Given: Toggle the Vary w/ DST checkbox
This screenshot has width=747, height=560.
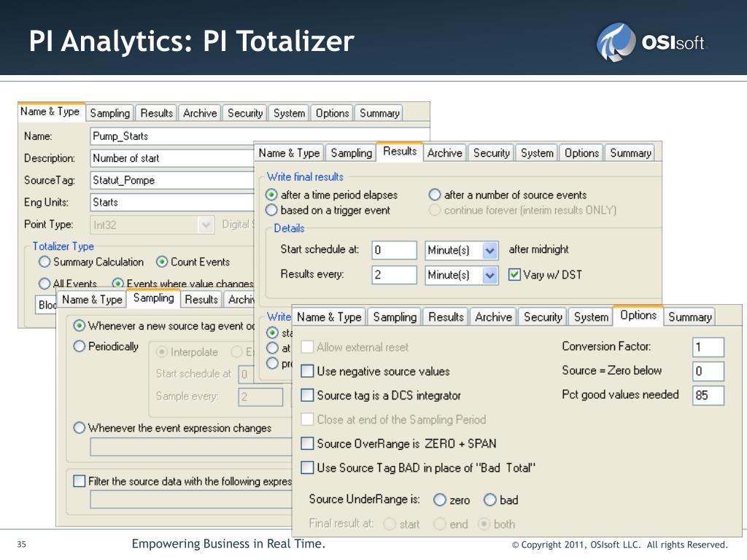Looking at the screenshot, I should pos(514,275).
